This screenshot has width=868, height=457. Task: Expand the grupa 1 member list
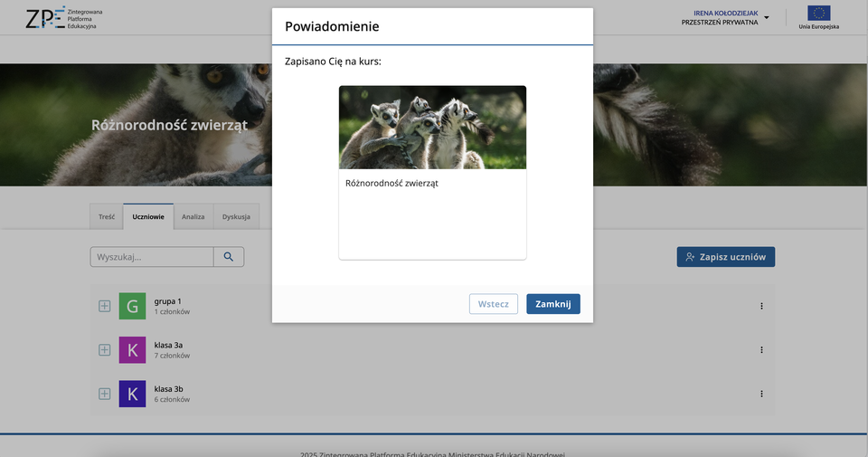(104, 306)
